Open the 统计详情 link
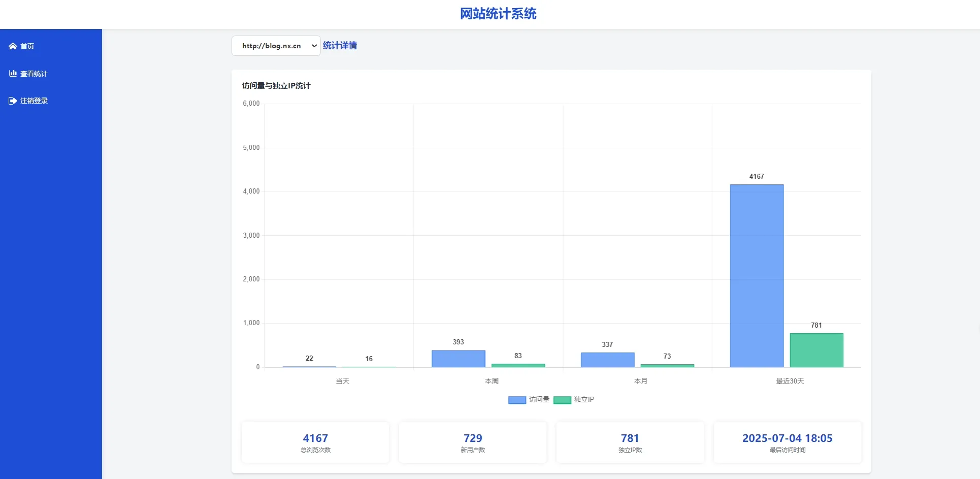Screen dimensions: 980x479 [x=340, y=45]
